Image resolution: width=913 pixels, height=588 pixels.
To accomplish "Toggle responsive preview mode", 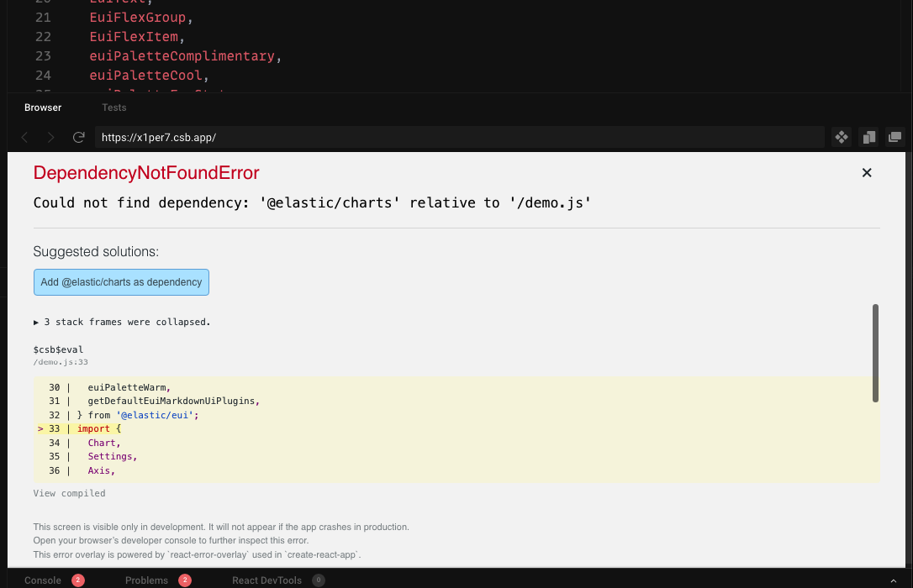I will coord(841,137).
